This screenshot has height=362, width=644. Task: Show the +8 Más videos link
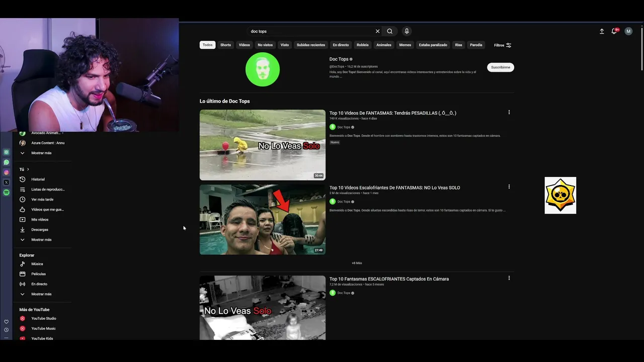(x=357, y=263)
